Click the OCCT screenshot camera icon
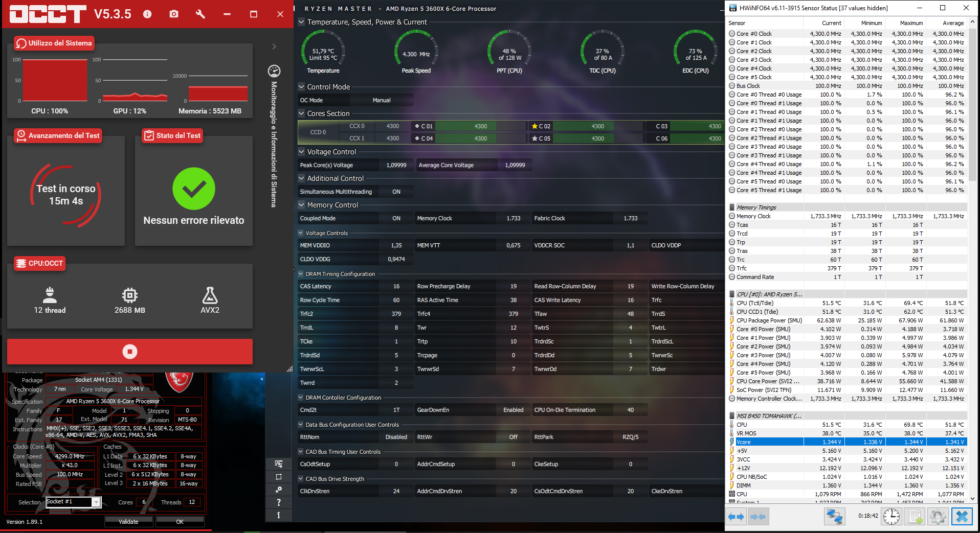Viewport: 980px width, 533px height. coord(174,14)
